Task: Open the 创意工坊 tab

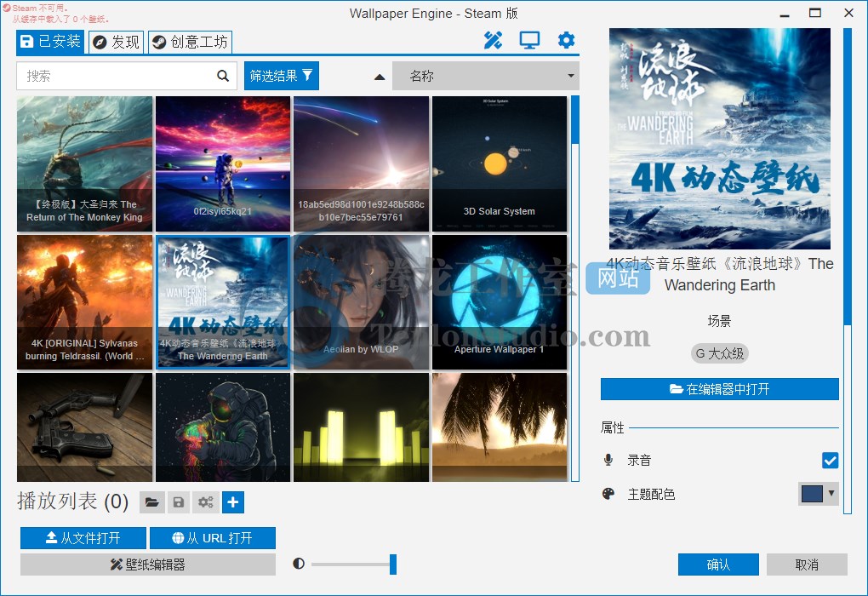Action: point(190,42)
